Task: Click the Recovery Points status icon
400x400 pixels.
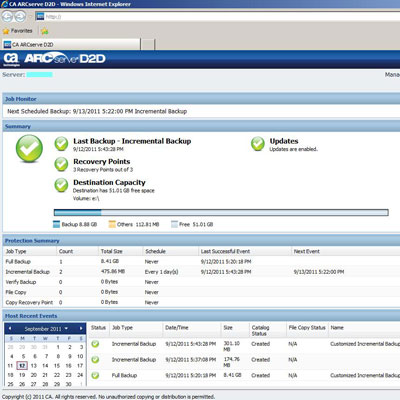Action: (x=61, y=164)
